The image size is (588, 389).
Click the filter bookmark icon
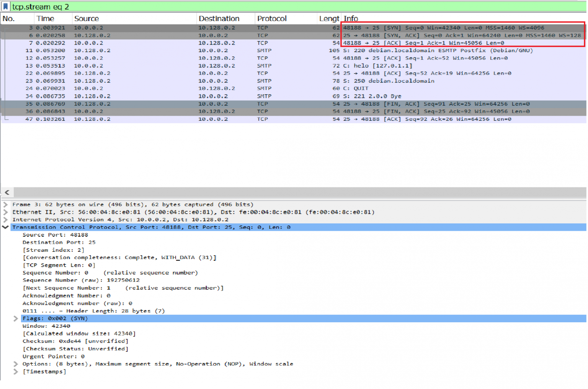pos(5,6)
